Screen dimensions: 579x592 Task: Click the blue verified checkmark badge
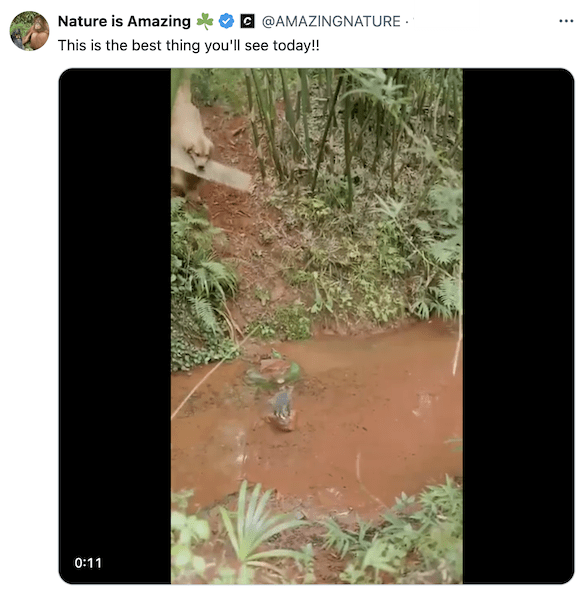[226, 21]
